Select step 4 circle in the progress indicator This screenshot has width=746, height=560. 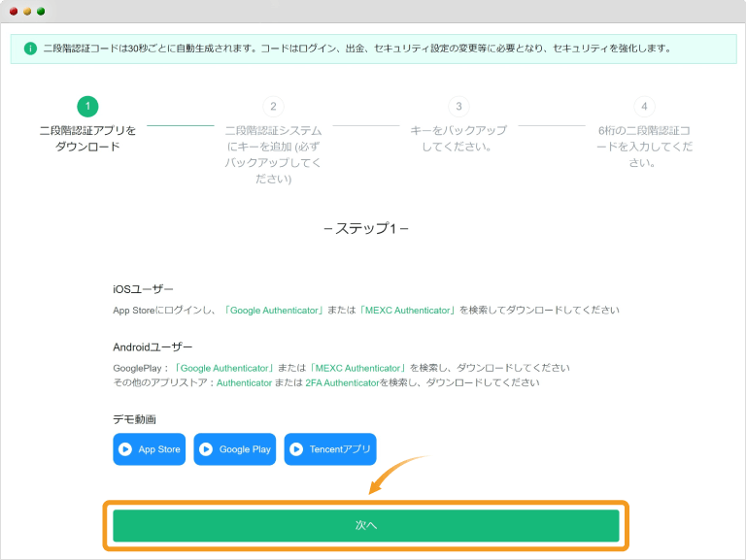(644, 107)
